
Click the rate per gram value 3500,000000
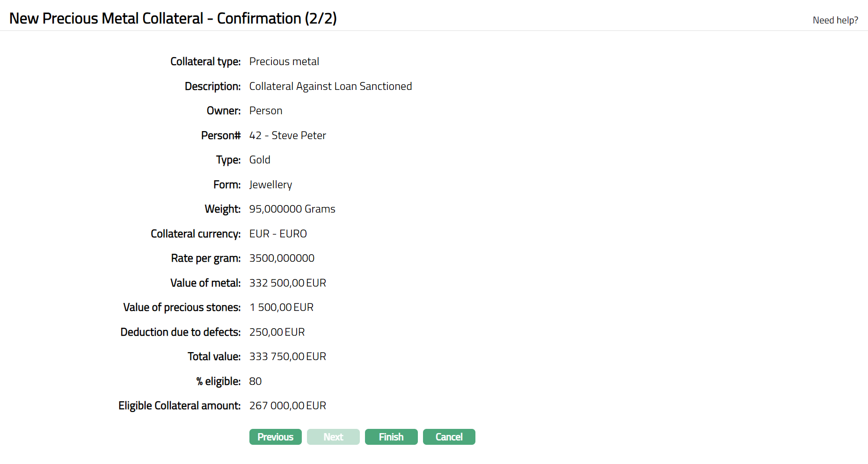click(x=282, y=258)
